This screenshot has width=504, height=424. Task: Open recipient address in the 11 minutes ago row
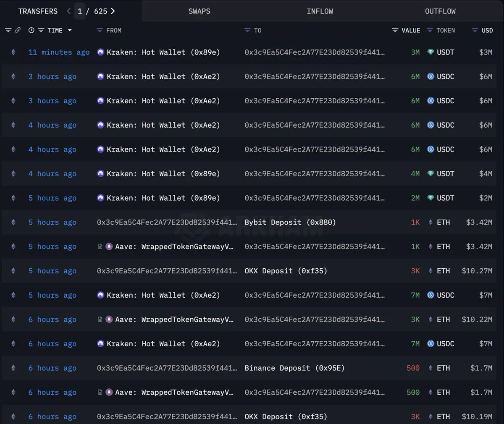click(315, 52)
